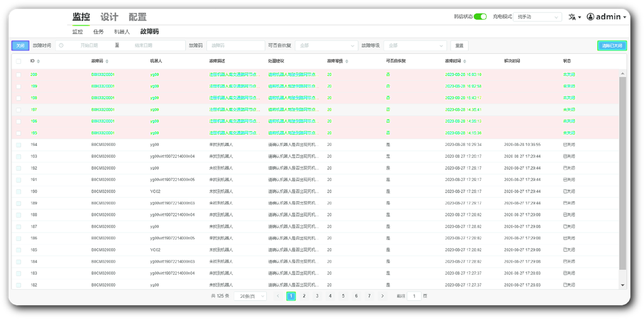Switch to the 配置 main tab
Image resolution: width=644 pixels, height=319 pixels.
[x=137, y=17]
